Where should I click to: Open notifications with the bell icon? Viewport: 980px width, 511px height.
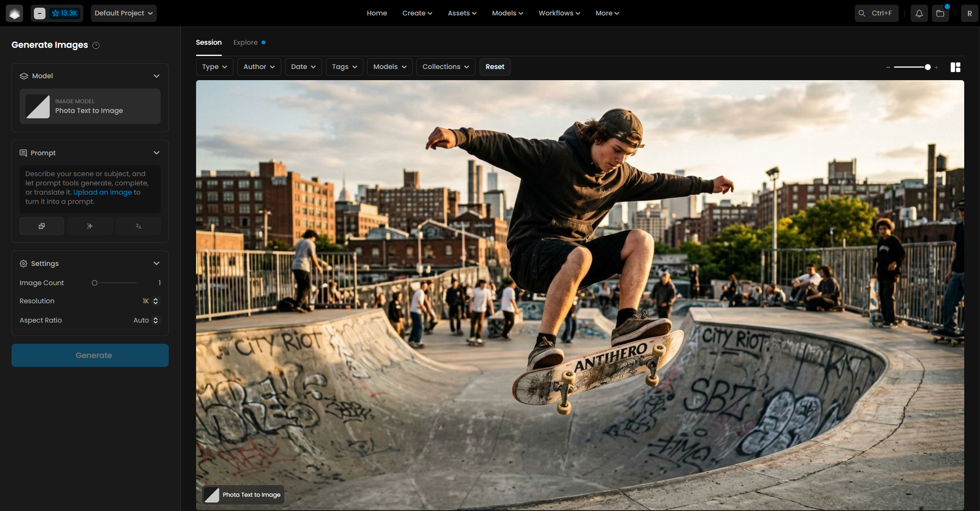coord(919,13)
